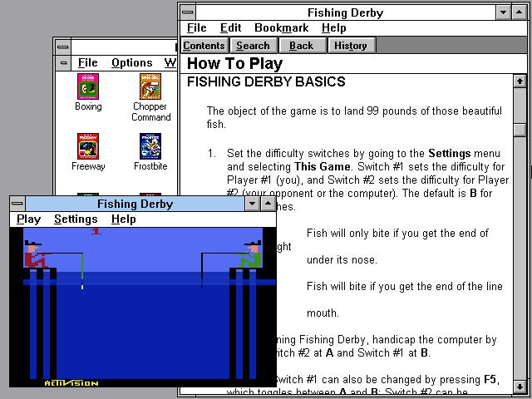Click the Contents button in help toolbar
532x399 pixels.
pyautogui.click(x=204, y=46)
